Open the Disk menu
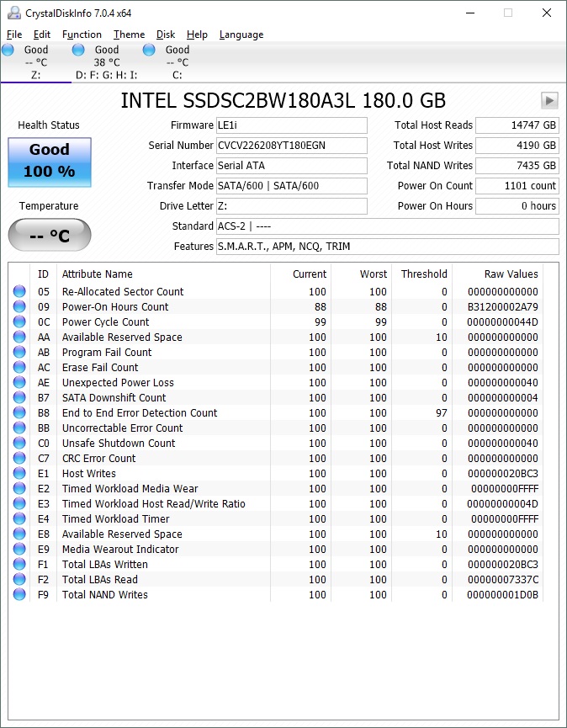 (166, 35)
